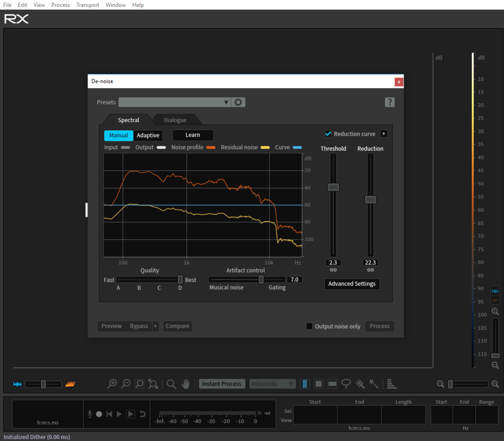Switch to Adaptive mode

(x=148, y=135)
